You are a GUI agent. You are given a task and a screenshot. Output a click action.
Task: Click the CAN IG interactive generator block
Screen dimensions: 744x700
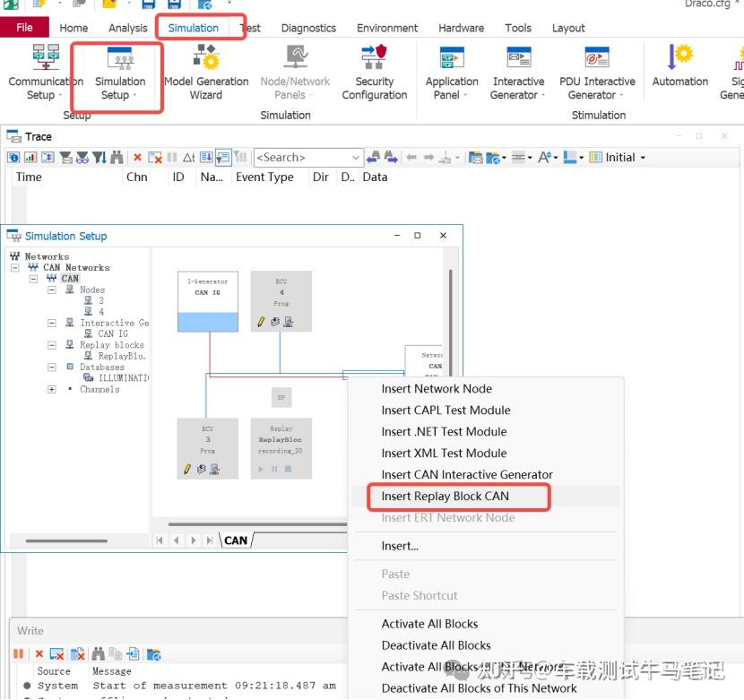point(208,301)
